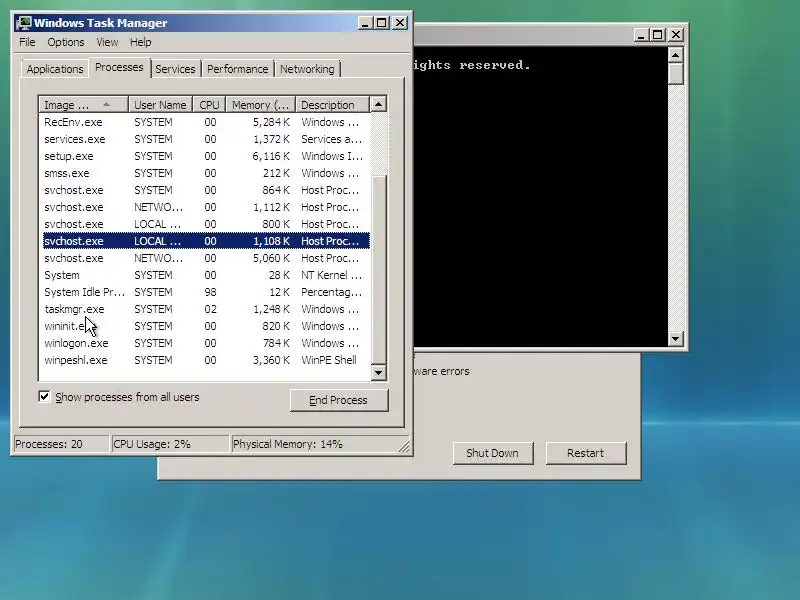Select the setup.exe process
Screen dimensions: 800x600
tap(206, 156)
